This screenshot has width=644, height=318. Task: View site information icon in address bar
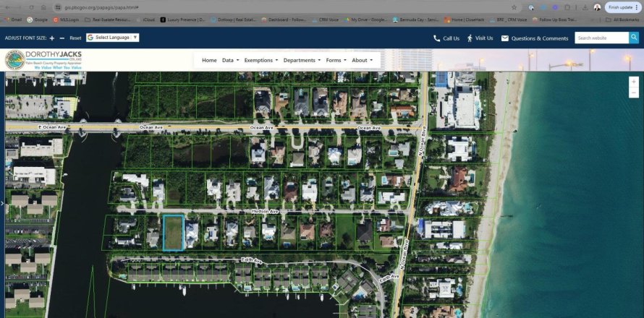[x=58, y=7]
